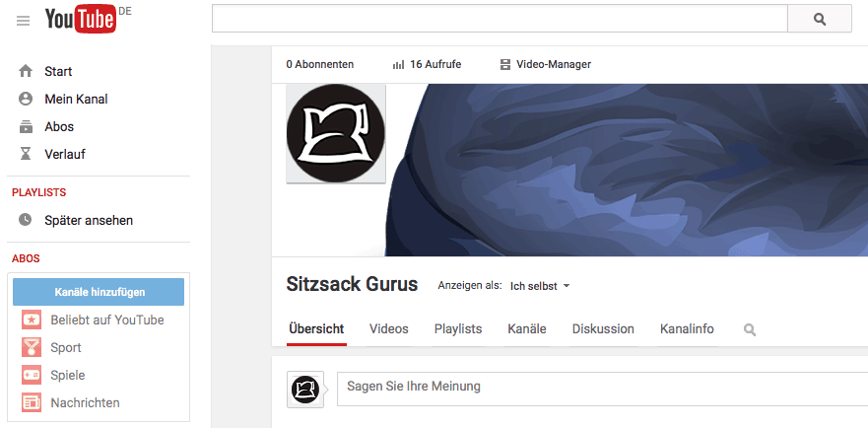Click the YouTube search input field

500,20
